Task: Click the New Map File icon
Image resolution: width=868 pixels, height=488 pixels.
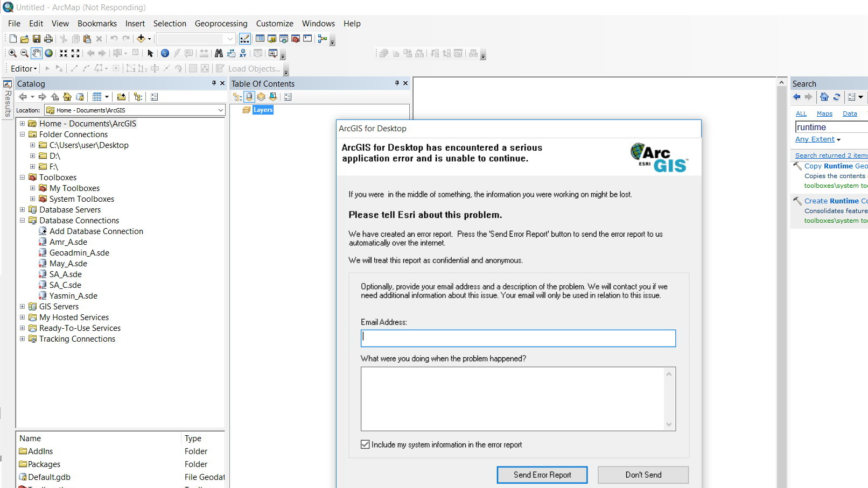Action: tap(13, 39)
